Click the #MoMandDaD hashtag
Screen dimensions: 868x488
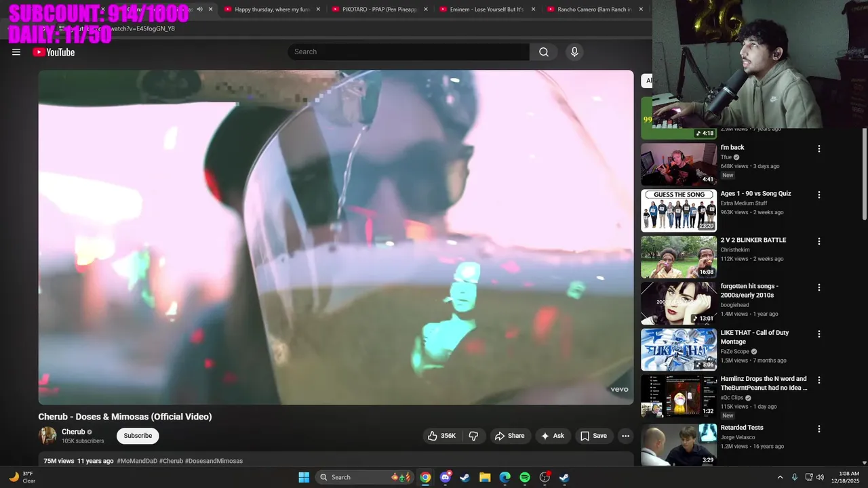pos(136,461)
